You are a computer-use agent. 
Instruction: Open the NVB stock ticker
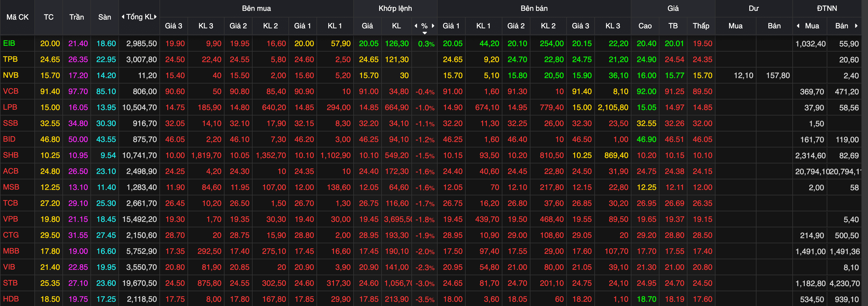click(x=11, y=75)
